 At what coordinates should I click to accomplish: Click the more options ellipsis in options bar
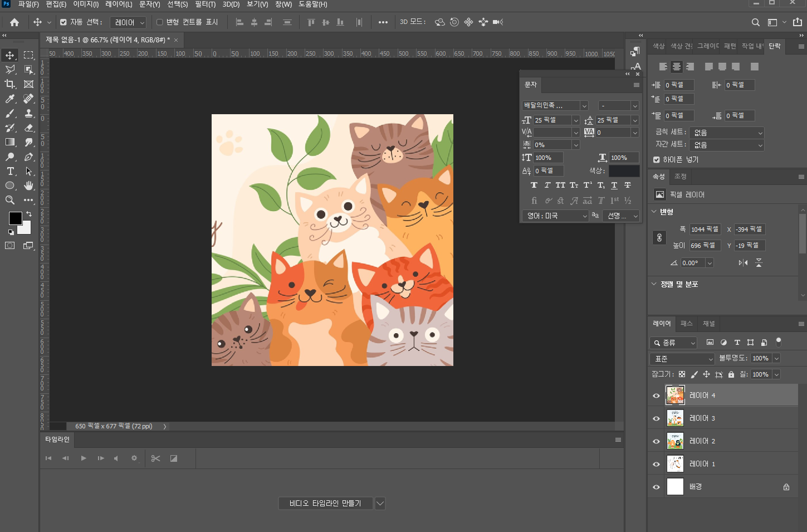[383, 22]
